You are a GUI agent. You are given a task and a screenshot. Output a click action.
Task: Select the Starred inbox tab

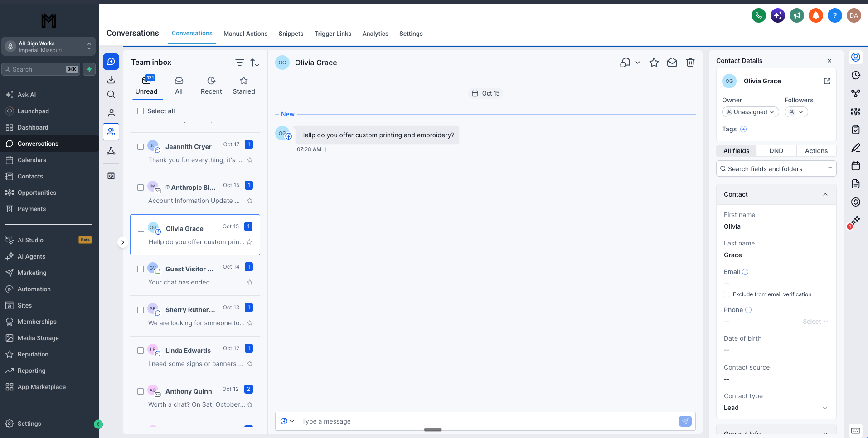[244, 86]
